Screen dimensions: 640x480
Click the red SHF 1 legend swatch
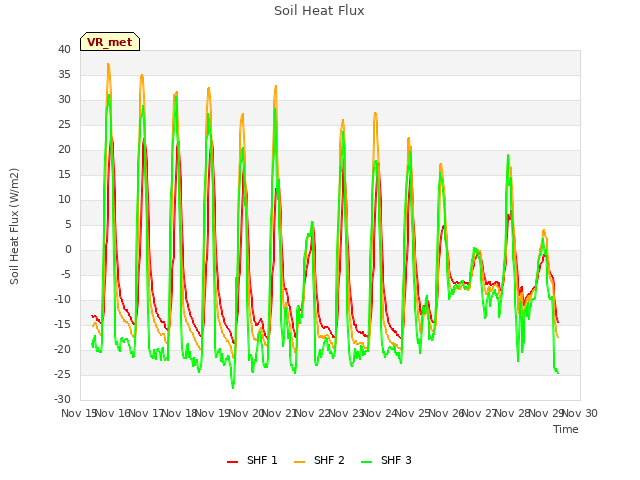pos(232,462)
